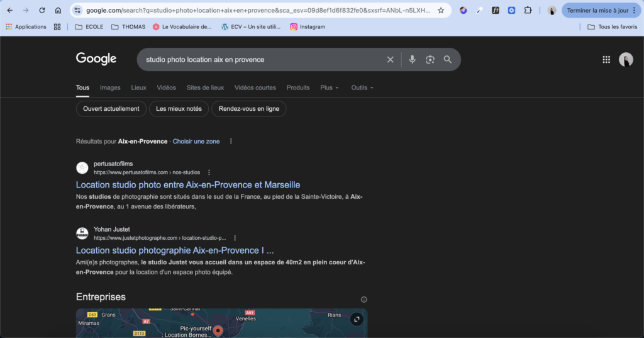The height and width of the screenshot is (338, 644).
Task: Switch to the Vidéos courtes tab
Action: pyautogui.click(x=255, y=87)
